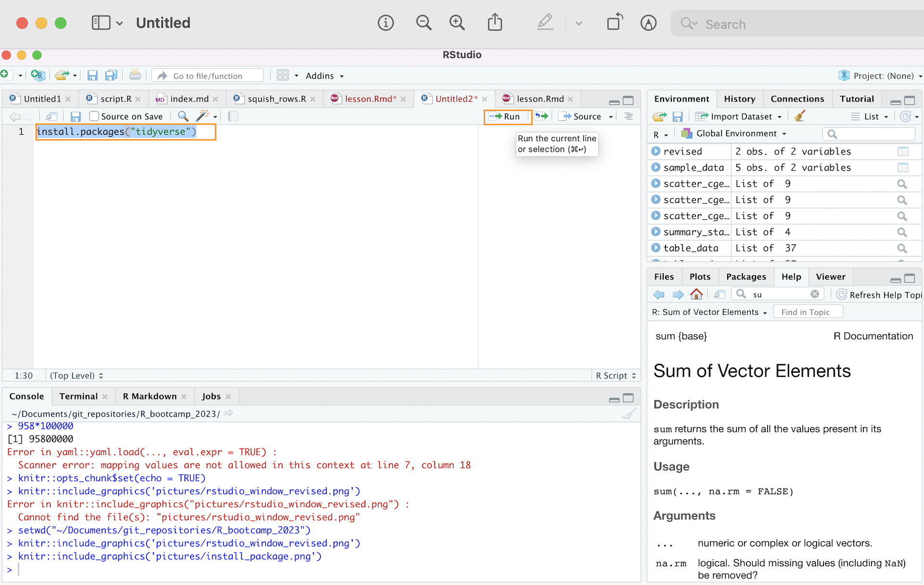This screenshot has width=924, height=585.
Task: Click the Go to file/function field
Action: click(208, 76)
